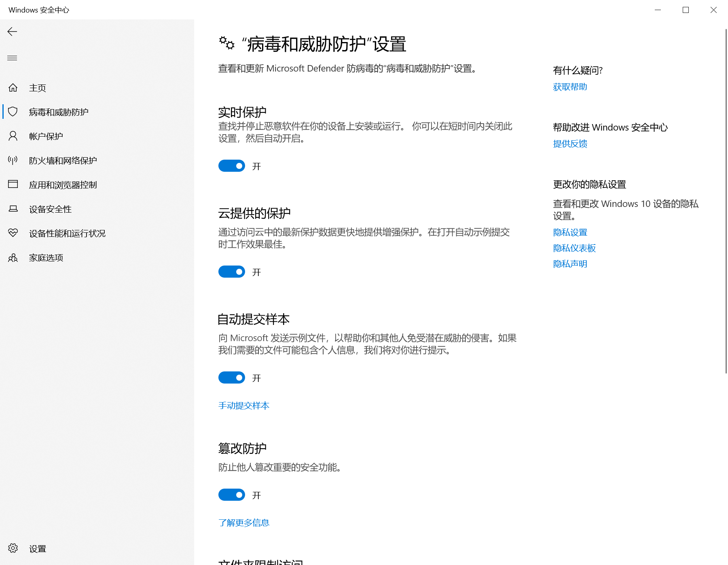Turn off the 实时保护 toggle
Image resolution: width=728 pixels, height=565 pixels.
(232, 166)
